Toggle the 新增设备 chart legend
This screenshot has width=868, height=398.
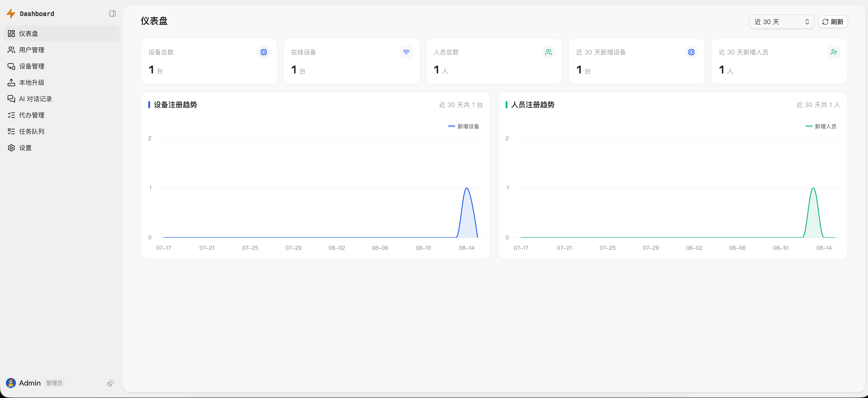pos(463,126)
